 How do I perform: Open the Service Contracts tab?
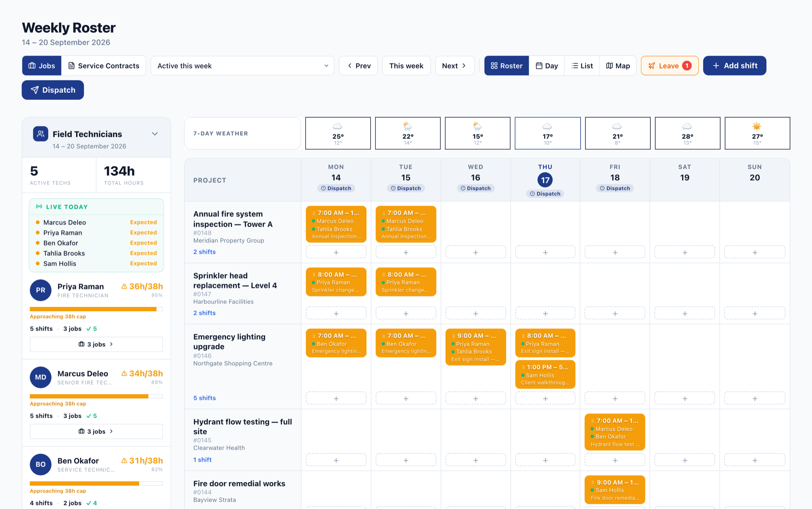[104, 66]
